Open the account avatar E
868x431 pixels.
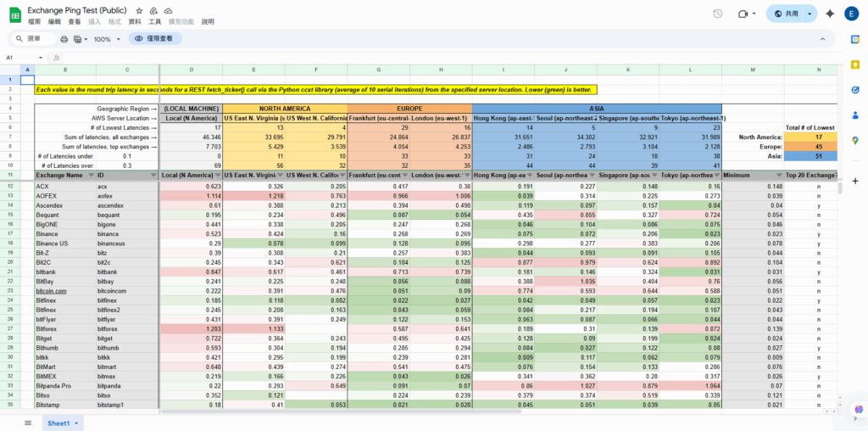(x=851, y=14)
